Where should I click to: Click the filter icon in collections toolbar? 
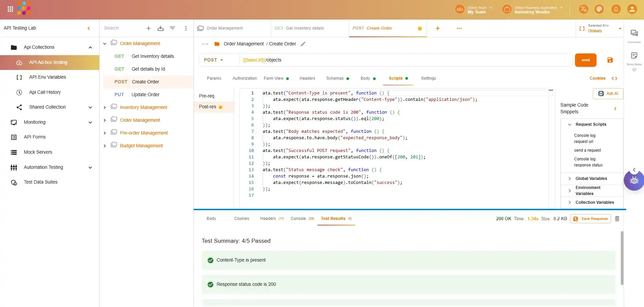click(172, 28)
